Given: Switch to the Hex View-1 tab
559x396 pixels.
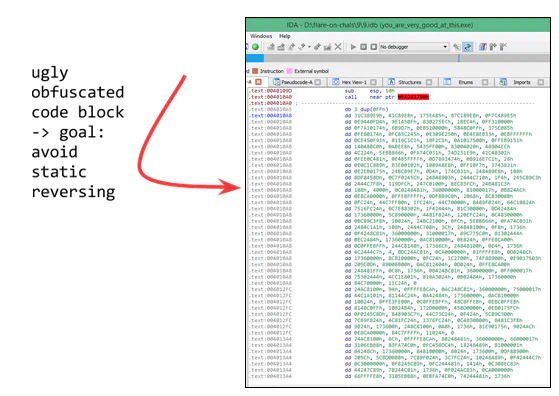Looking at the screenshot, I should click(x=354, y=82).
